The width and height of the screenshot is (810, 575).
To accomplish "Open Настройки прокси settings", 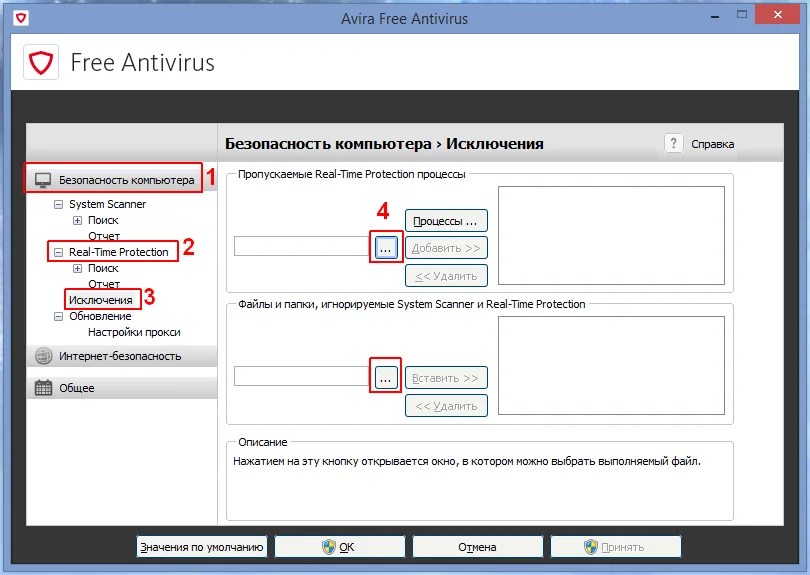I will (x=133, y=332).
